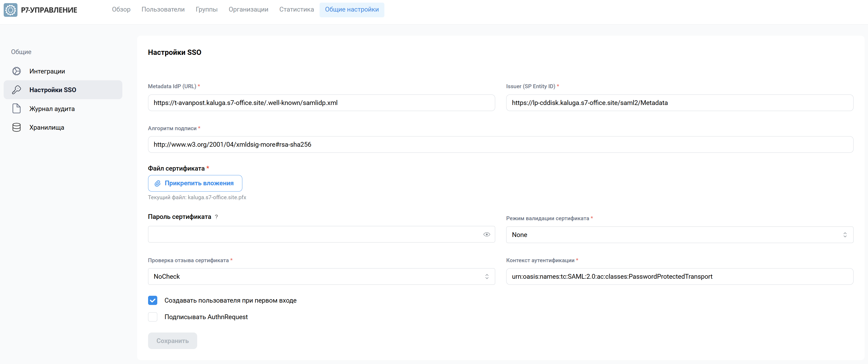The image size is (868, 364).
Task: Click the Metadata IdP URL input field
Action: (x=321, y=103)
